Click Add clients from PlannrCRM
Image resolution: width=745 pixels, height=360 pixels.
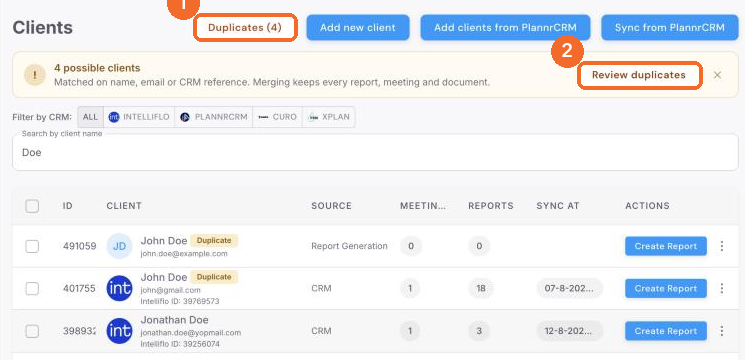coord(505,28)
